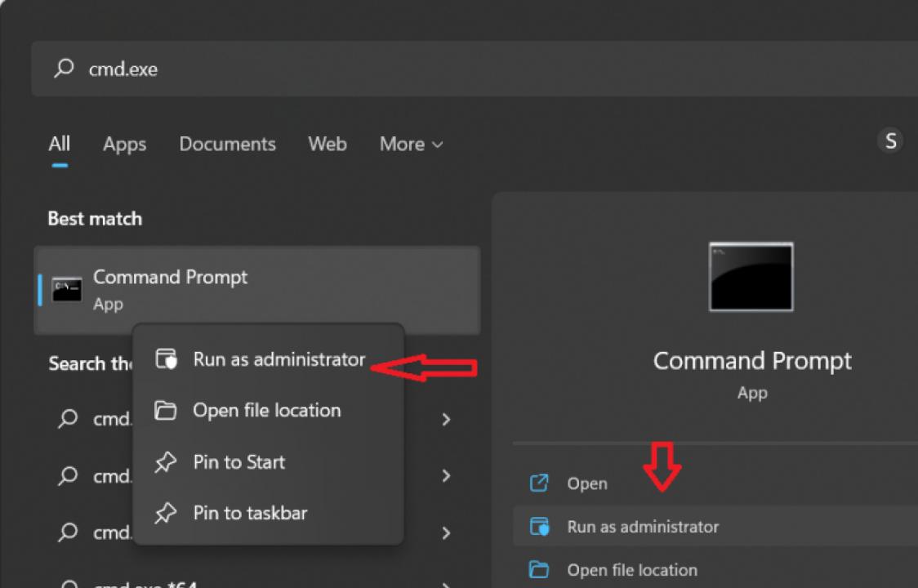This screenshot has height=588, width=918.
Task: Click the Open icon in the details pane
Action: tap(539, 483)
